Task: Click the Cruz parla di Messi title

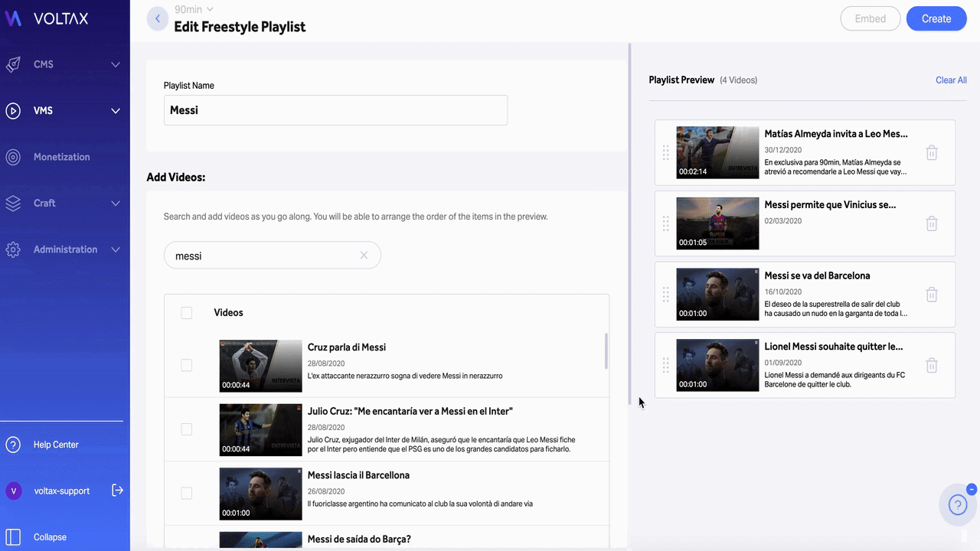Action: (347, 347)
